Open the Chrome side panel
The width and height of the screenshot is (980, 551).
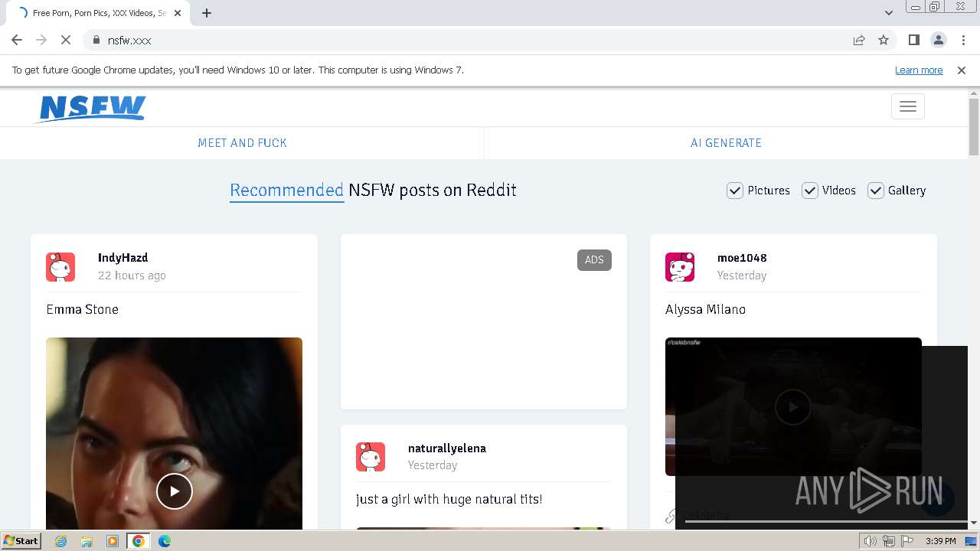[913, 40]
